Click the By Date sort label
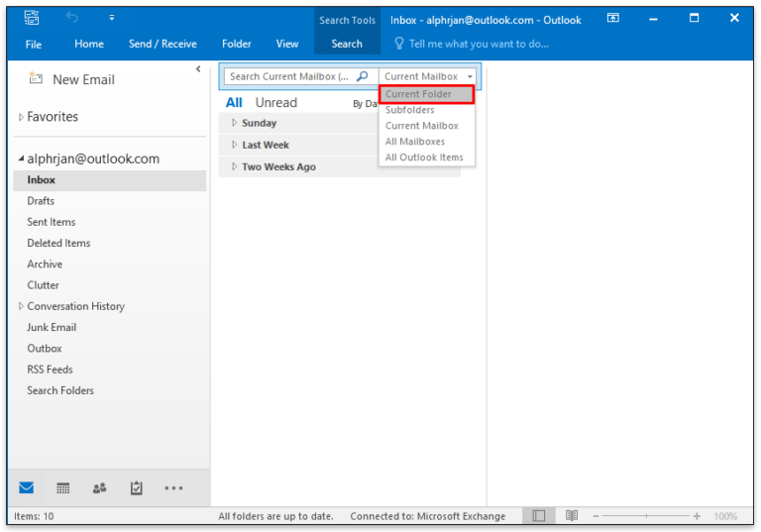 [365, 104]
